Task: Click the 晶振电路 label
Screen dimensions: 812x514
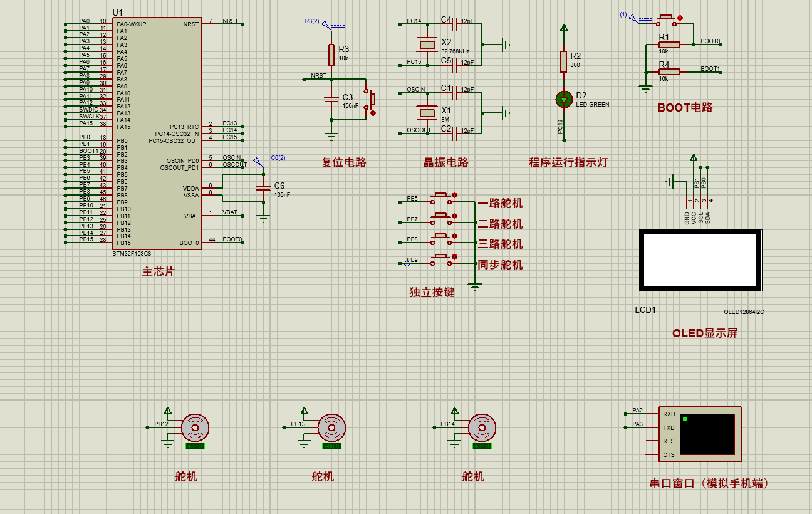Action: [x=446, y=162]
